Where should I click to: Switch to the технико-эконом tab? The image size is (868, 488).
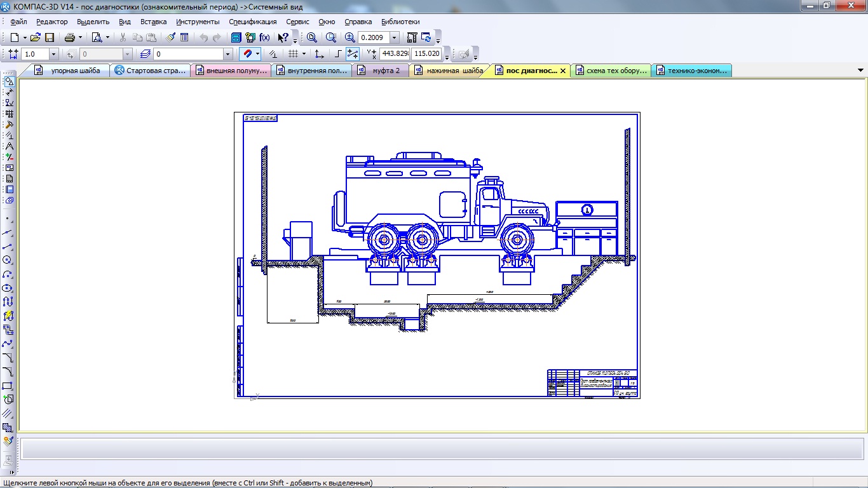coord(691,71)
